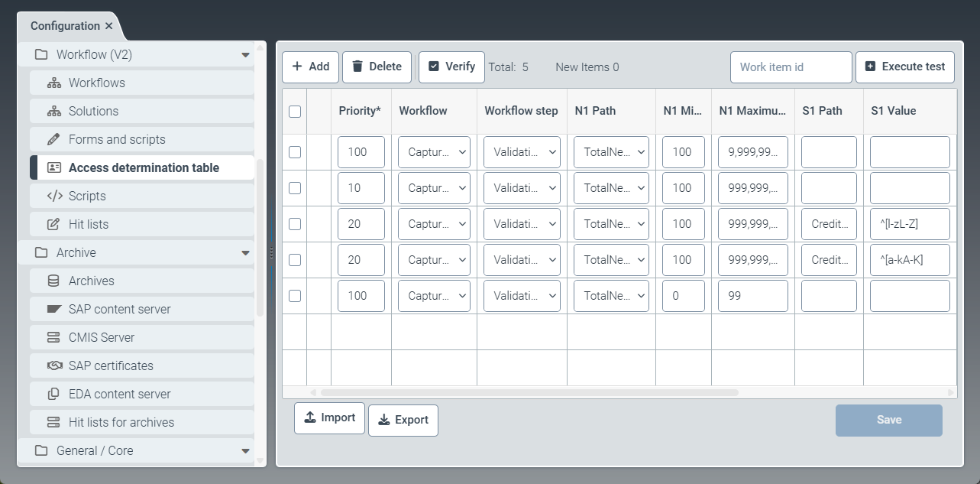Click the copy icon beside EDA content server
This screenshot has height=484, width=980.
tap(53, 394)
